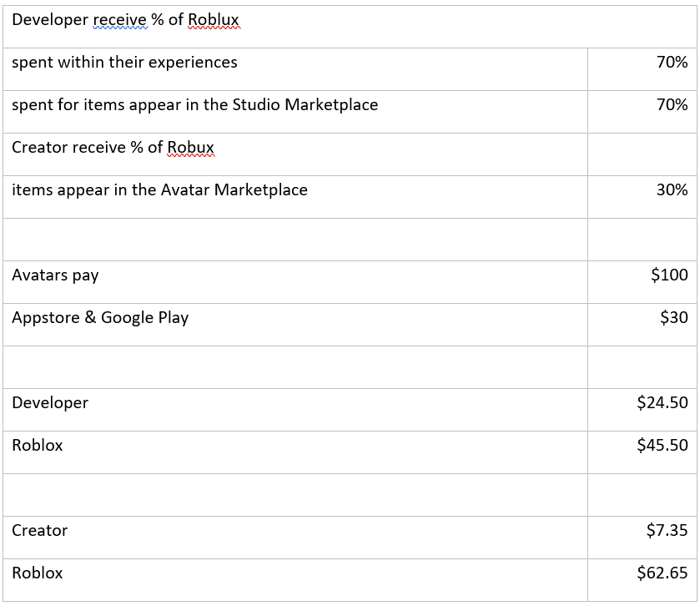Click the "Avatars pay" cell

click(55, 275)
